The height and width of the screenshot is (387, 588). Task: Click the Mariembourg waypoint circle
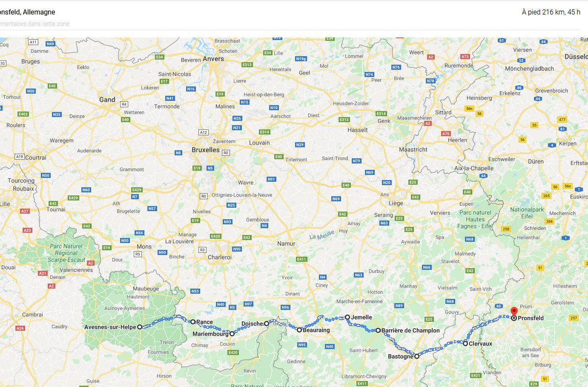232,334
